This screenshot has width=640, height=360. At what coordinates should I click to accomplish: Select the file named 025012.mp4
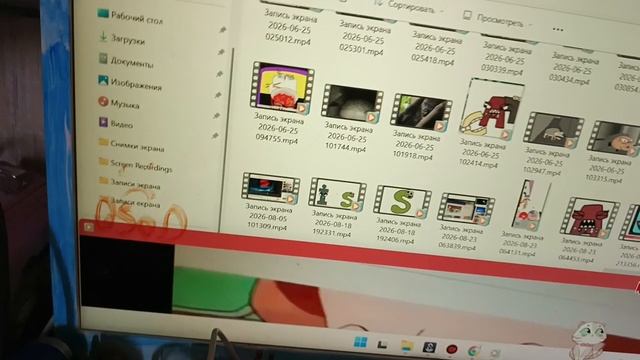coord(289,28)
